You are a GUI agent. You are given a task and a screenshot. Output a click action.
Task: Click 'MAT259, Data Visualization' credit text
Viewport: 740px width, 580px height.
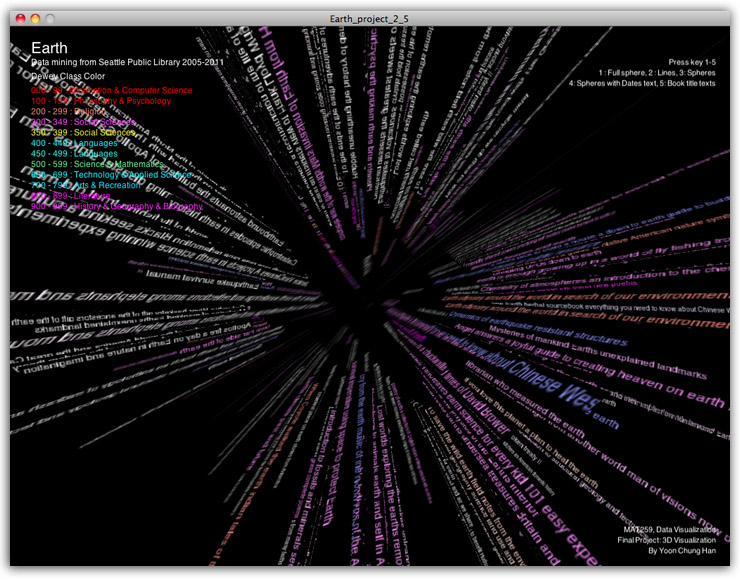click(x=670, y=530)
